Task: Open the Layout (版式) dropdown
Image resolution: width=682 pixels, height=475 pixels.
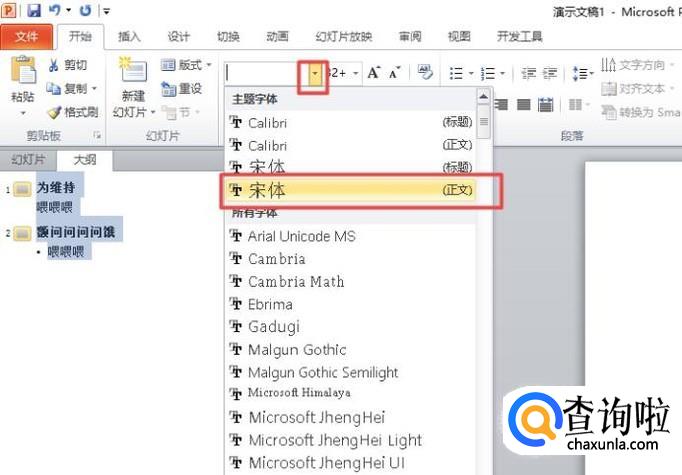Action: 186,65
